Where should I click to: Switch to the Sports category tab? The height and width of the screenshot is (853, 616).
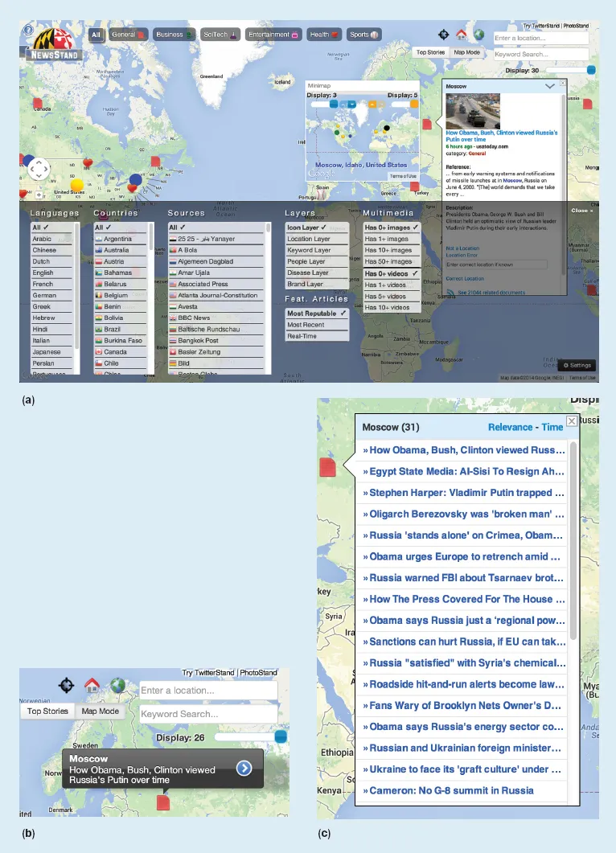363,35
